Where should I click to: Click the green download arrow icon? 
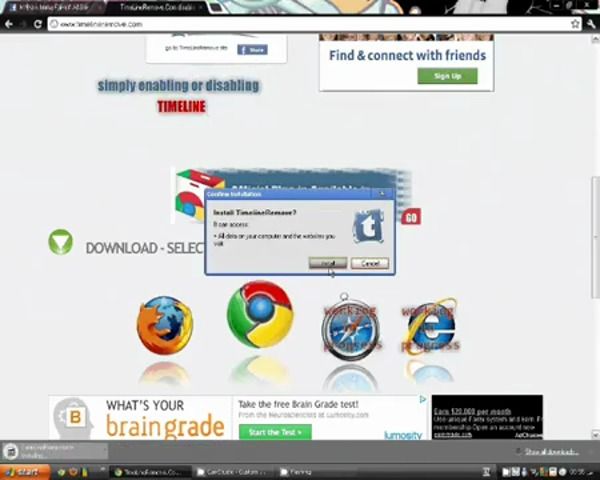click(60, 242)
